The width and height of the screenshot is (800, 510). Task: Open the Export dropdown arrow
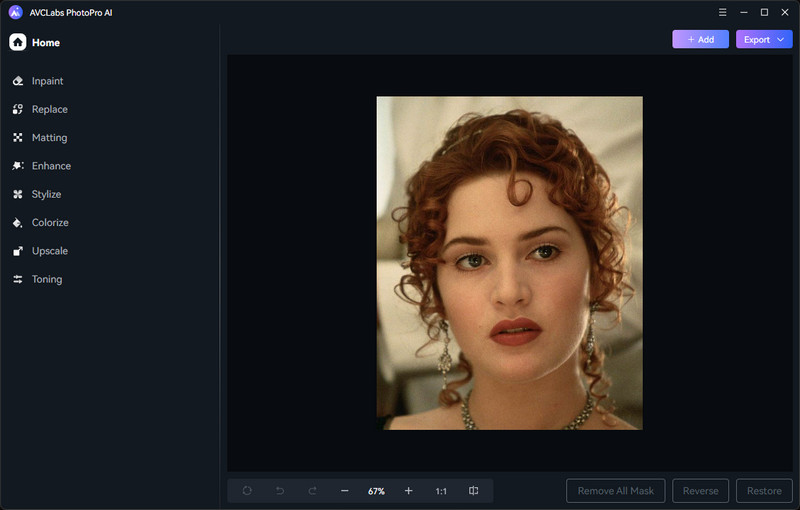pos(781,39)
